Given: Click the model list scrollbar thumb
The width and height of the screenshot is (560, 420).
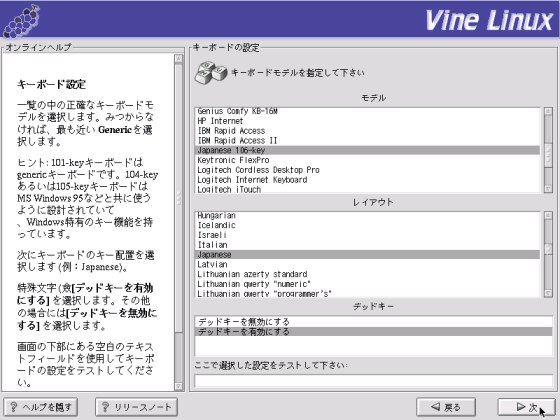Looking at the screenshot, I should pos(548,154).
